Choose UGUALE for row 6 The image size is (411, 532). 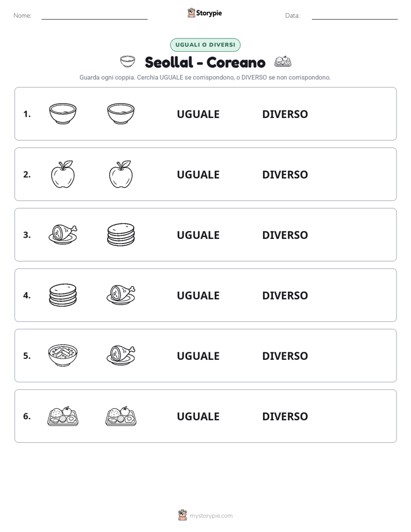click(198, 416)
